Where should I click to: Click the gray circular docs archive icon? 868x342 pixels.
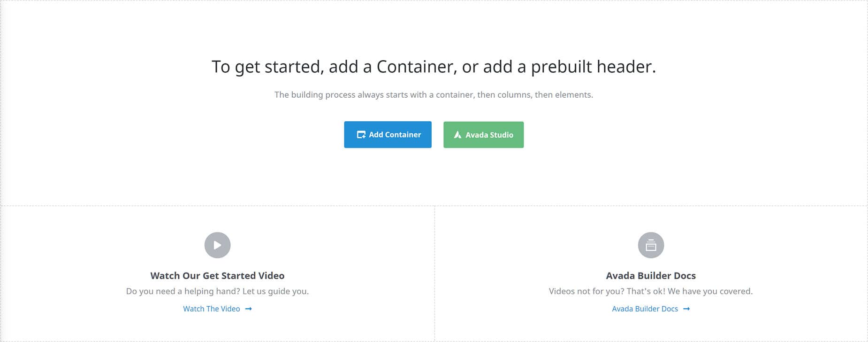pyautogui.click(x=651, y=245)
